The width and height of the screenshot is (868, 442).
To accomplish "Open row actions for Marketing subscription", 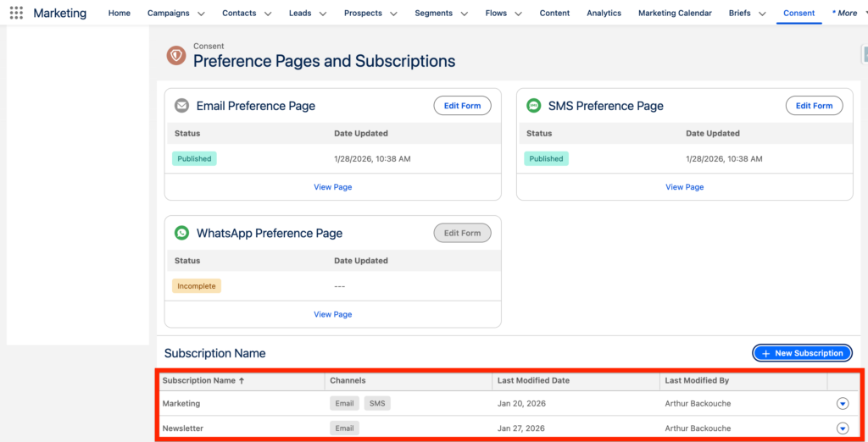I will click(842, 404).
